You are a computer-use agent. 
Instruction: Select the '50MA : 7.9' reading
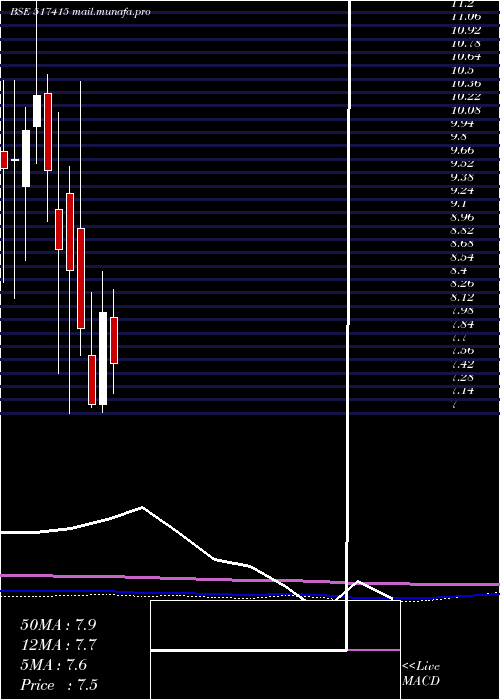58,625
